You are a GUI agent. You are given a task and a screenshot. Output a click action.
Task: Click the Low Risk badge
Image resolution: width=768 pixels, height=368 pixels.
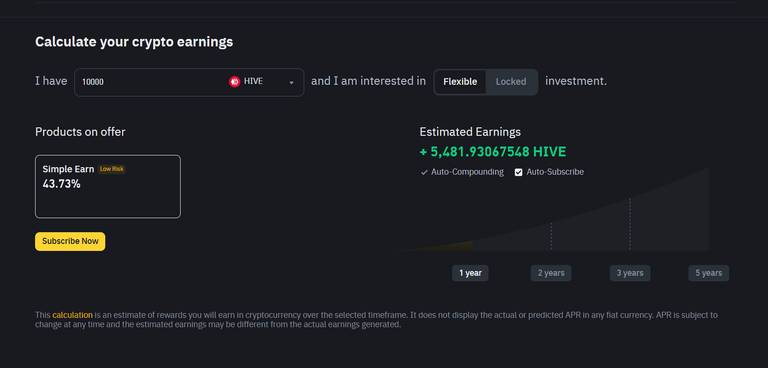[112, 169]
